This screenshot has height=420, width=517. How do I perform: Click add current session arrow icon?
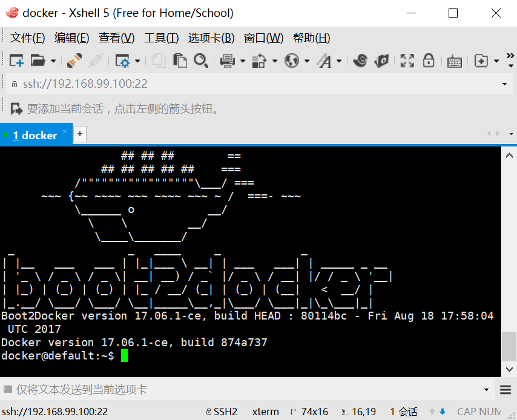[x=16, y=109]
